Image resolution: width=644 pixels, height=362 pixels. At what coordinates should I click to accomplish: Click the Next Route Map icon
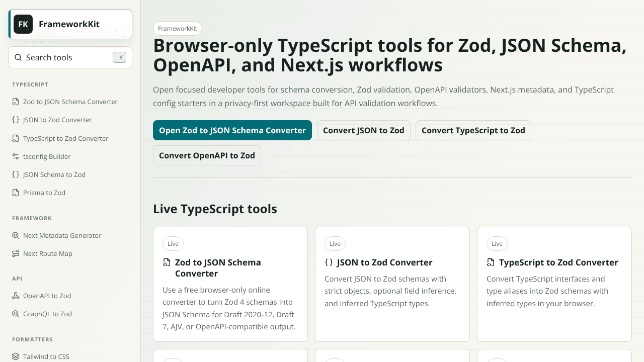click(x=16, y=253)
